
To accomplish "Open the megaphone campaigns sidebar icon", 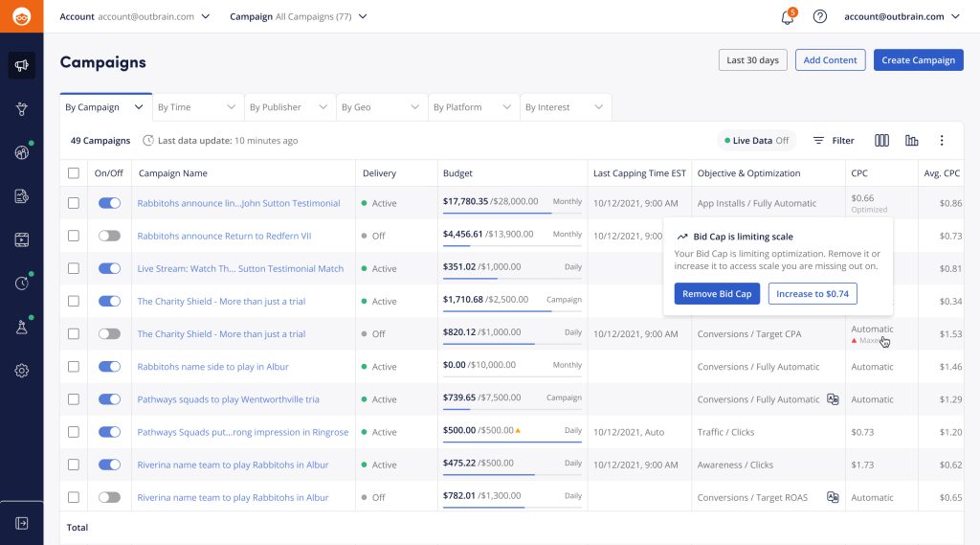I will click(x=21, y=65).
